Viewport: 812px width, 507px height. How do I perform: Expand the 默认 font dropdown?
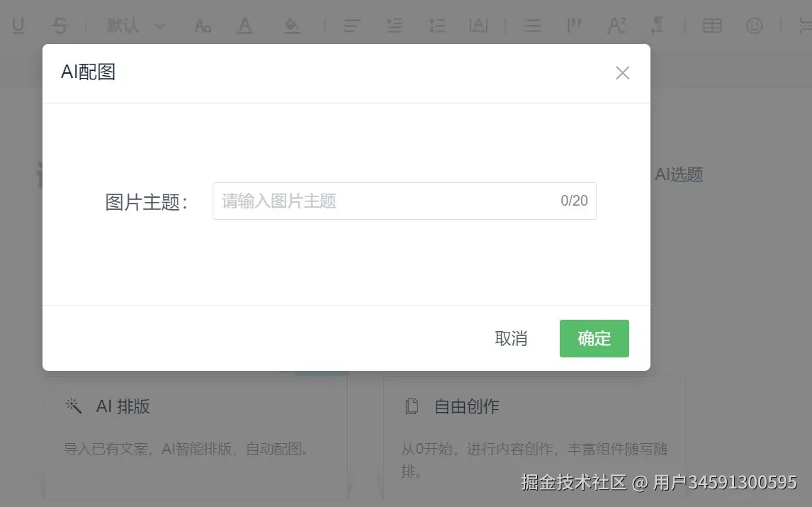[135, 26]
